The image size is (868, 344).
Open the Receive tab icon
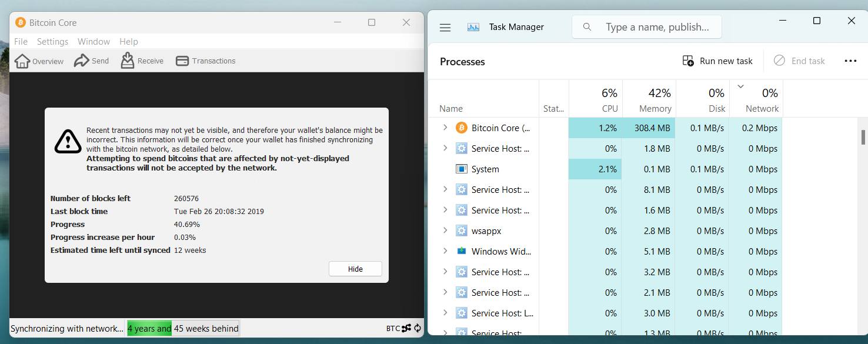(x=128, y=61)
